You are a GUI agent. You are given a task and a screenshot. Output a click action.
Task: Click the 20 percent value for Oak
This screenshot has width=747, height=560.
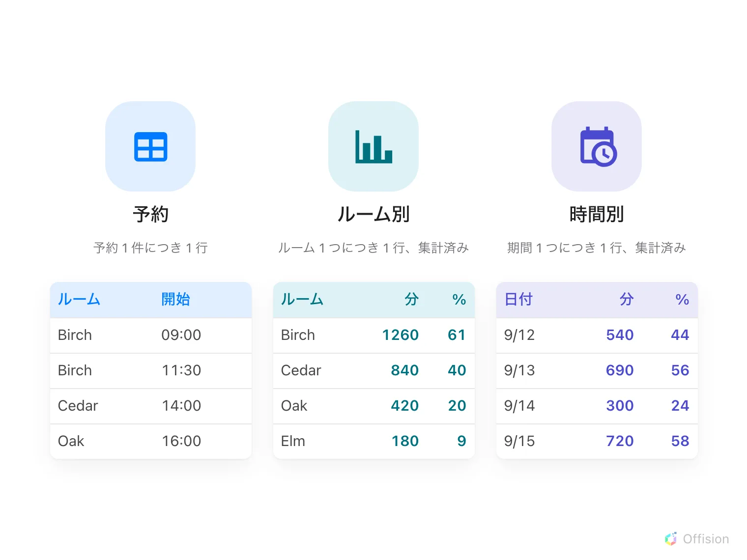457,406
